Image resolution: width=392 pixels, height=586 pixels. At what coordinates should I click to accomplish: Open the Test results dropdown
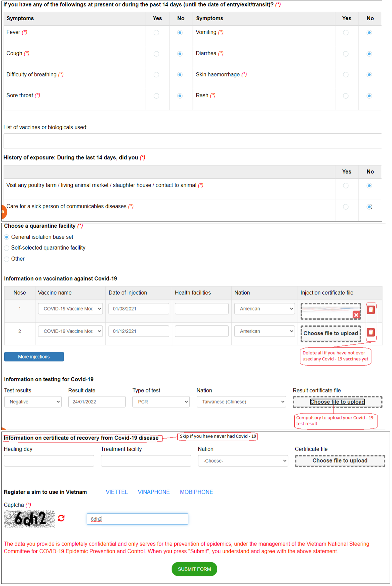pos(33,402)
